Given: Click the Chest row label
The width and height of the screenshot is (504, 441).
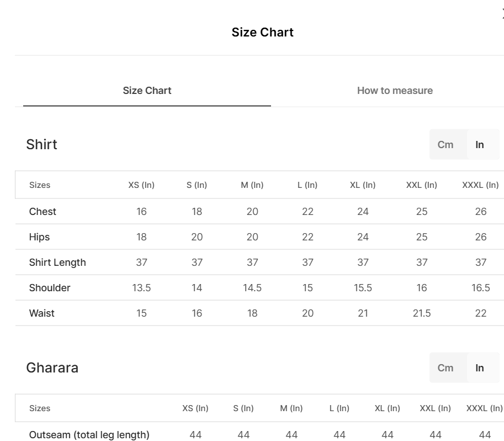Looking at the screenshot, I should pyautogui.click(x=43, y=212).
